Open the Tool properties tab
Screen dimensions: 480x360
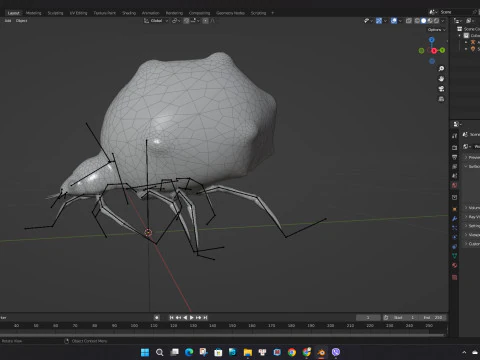[x=455, y=136]
